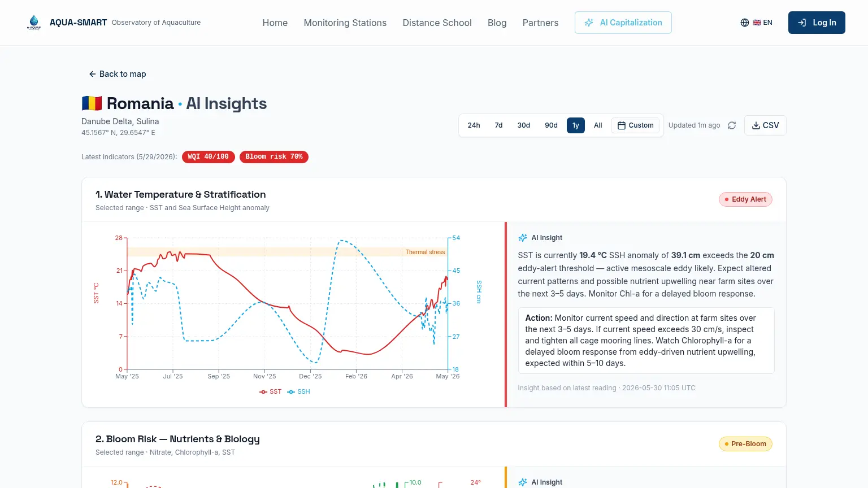Open the Custom date range picker
868x488 pixels.
click(x=635, y=125)
